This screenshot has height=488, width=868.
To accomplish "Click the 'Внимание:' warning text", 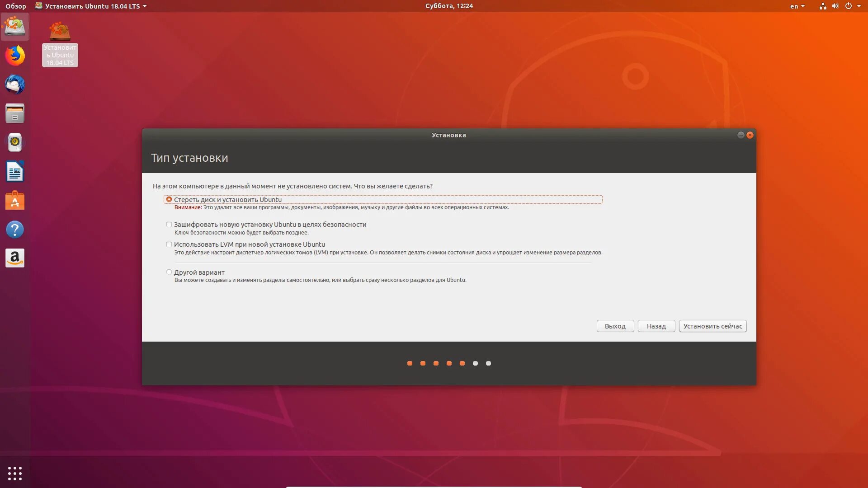I will pyautogui.click(x=188, y=207).
